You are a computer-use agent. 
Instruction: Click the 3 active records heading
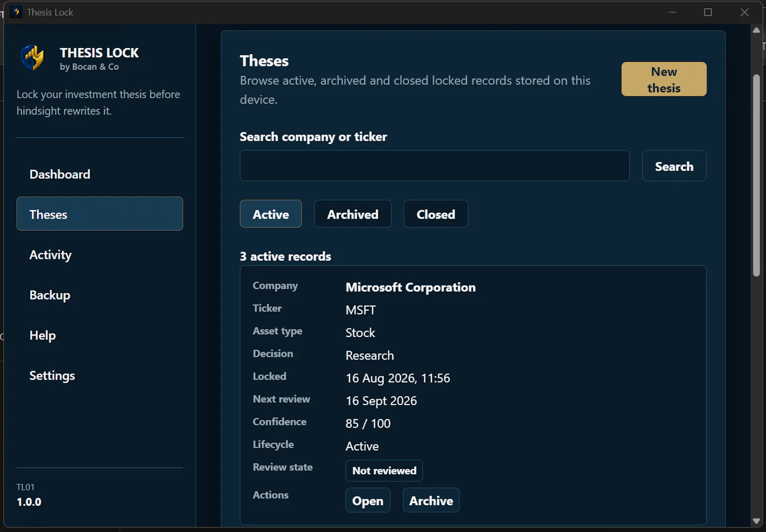point(285,257)
